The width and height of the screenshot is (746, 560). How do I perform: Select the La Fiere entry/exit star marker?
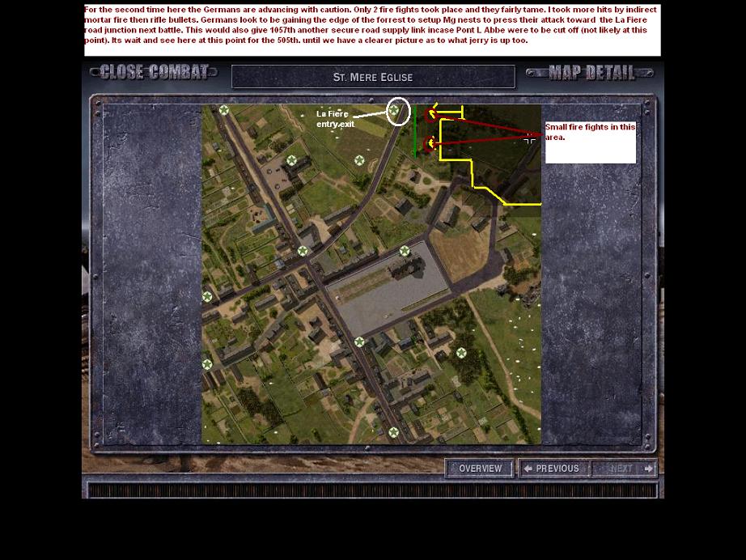(394, 110)
